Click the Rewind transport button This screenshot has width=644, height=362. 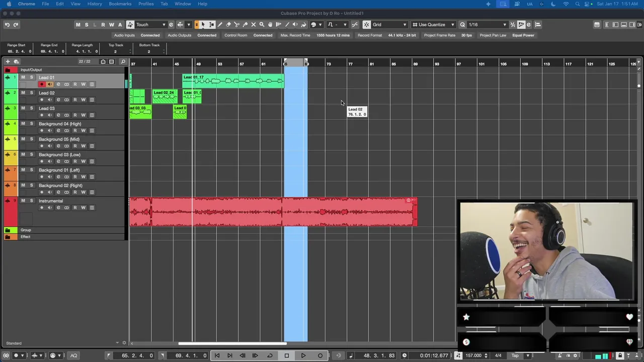[x=243, y=355]
